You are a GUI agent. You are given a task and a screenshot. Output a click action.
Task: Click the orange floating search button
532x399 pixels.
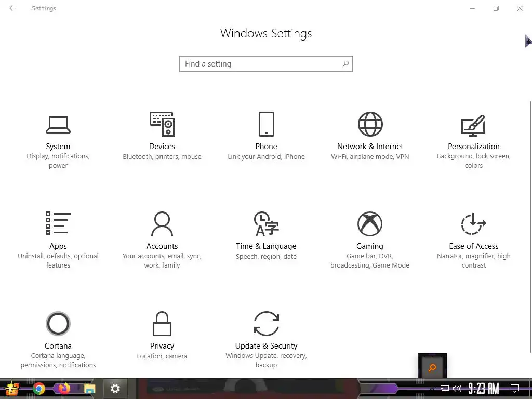pos(432,367)
